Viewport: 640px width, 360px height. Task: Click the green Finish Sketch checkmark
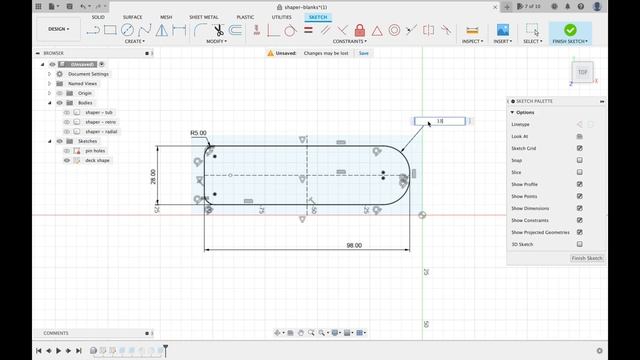(570, 30)
